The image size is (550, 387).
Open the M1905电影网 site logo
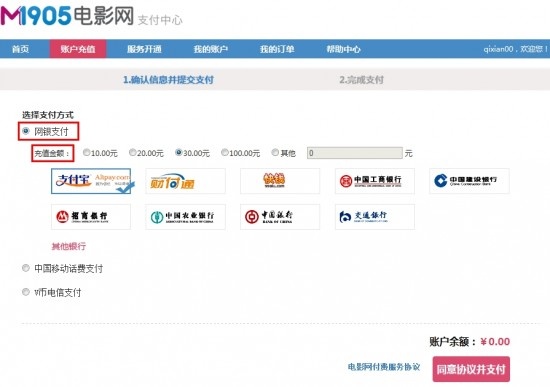pos(67,16)
